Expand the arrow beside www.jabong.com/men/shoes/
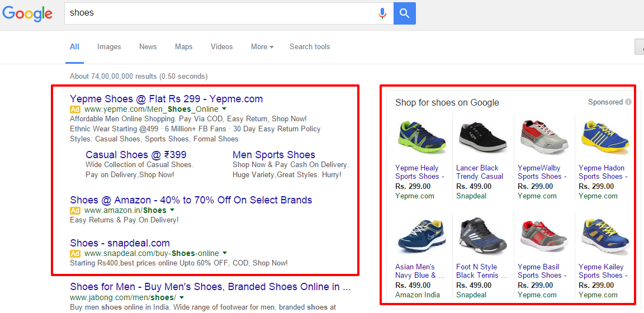The image size is (644, 313). [182, 297]
